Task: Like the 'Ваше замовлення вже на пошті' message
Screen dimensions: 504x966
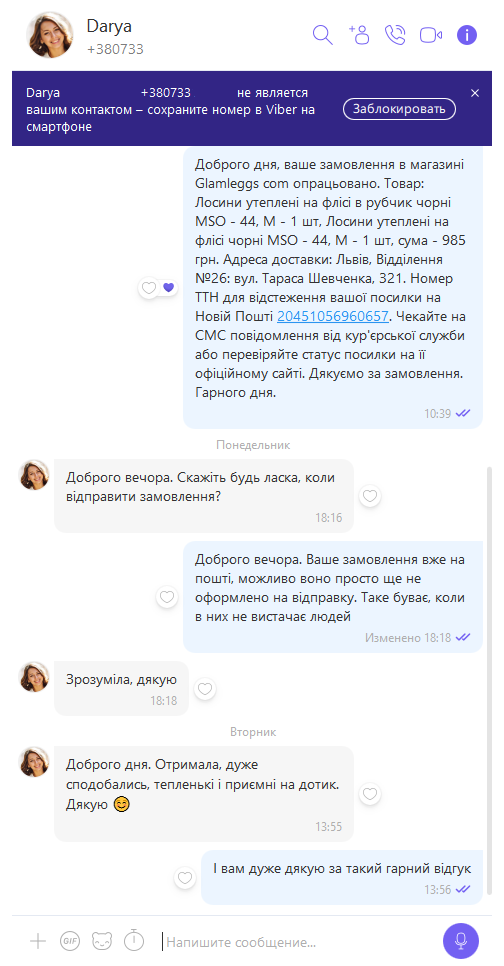Action: [167, 596]
